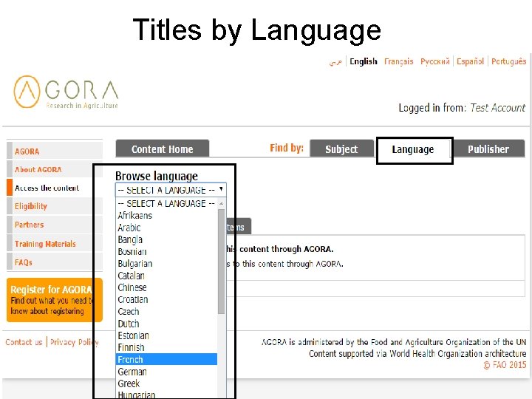Viewport: 532px width, 399px height.
Task: Choose Dutch from the language list
Action: tap(166, 324)
